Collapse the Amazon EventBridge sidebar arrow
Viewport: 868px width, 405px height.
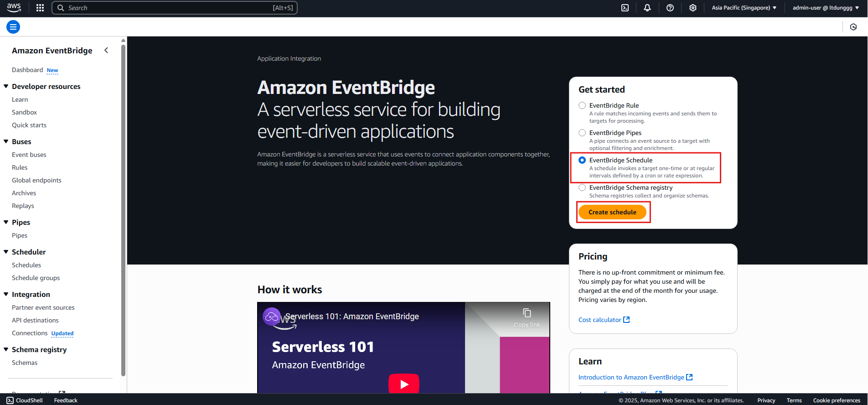coord(106,50)
